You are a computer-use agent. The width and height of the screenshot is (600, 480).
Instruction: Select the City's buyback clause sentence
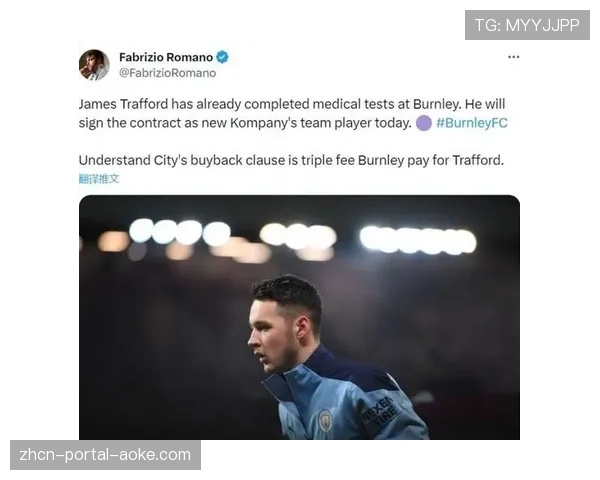click(291, 160)
